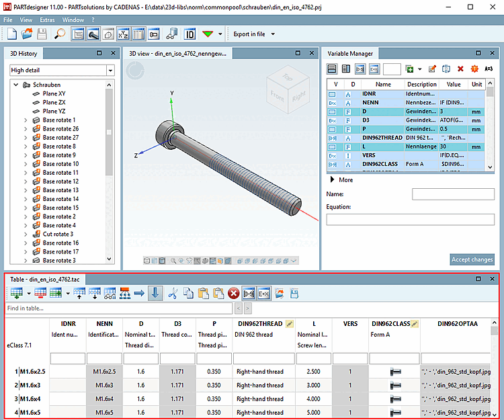
Task: Click the Export in file button
Action: click(x=249, y=34)
